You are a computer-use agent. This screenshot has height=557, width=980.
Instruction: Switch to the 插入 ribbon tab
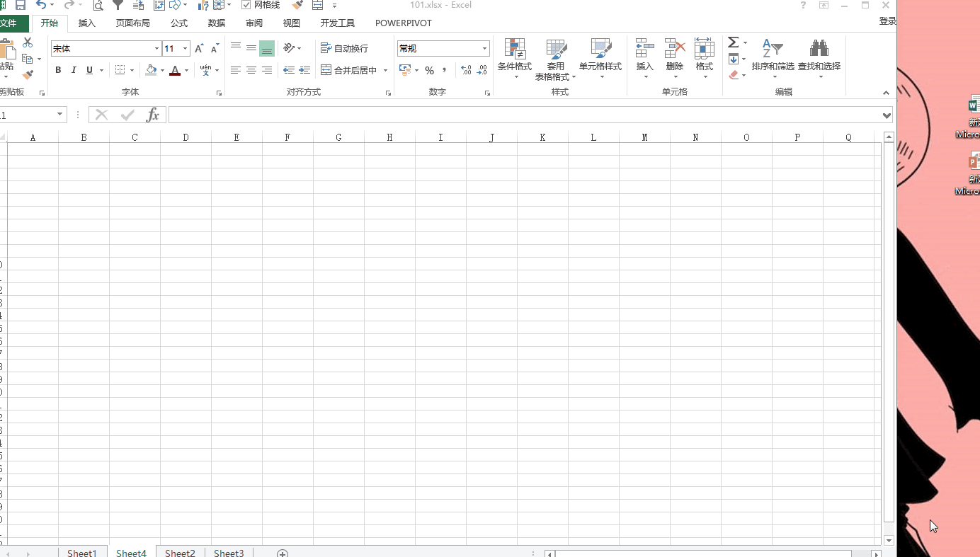[87, 23]
